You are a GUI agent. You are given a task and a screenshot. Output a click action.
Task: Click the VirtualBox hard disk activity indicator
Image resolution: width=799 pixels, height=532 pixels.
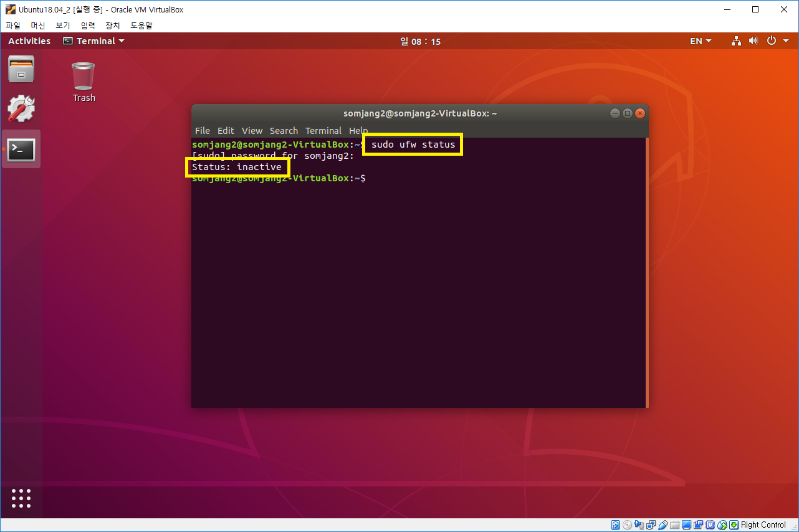coord(615,525)
